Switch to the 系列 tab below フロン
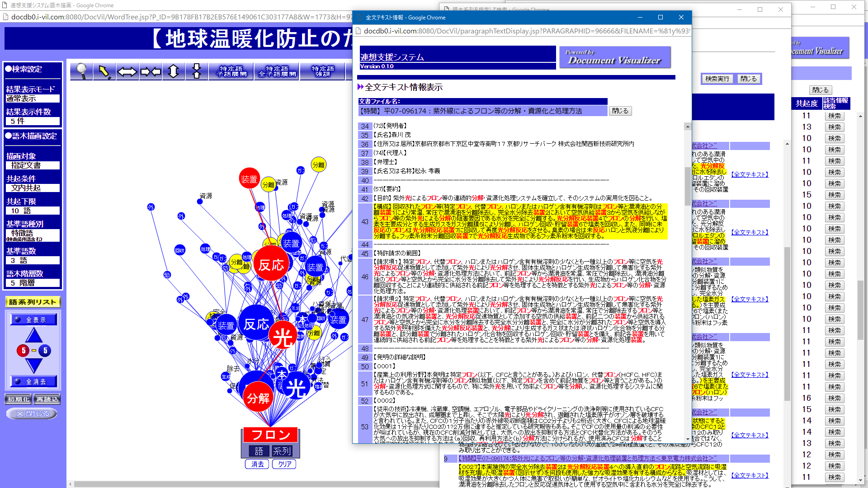 [x=282, y=451]
